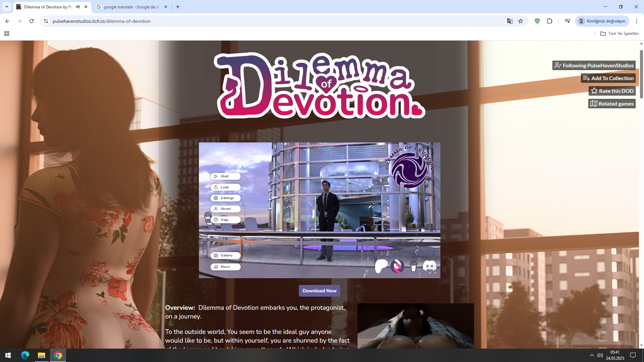
Task: Click the coffee cup support icon
Action: (413, 266)
